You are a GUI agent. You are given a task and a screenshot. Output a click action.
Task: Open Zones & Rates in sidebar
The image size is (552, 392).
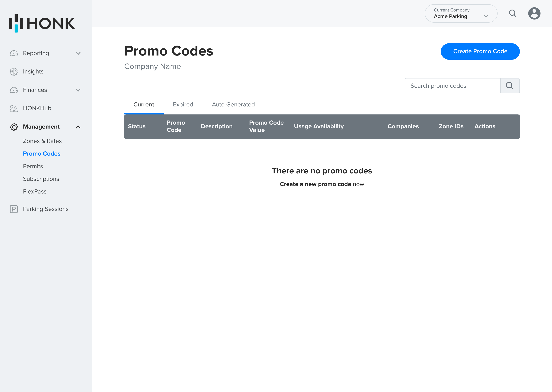coord(42,141)
